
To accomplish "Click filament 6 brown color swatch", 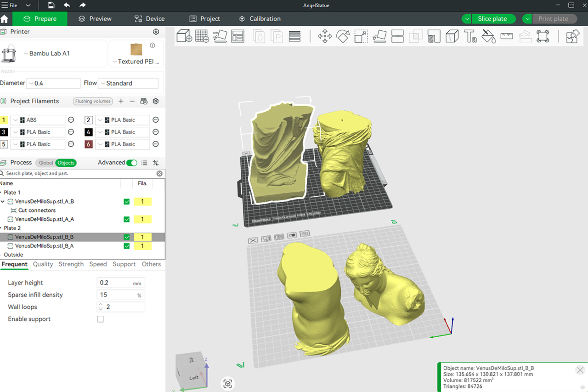I will coord(89,144).
